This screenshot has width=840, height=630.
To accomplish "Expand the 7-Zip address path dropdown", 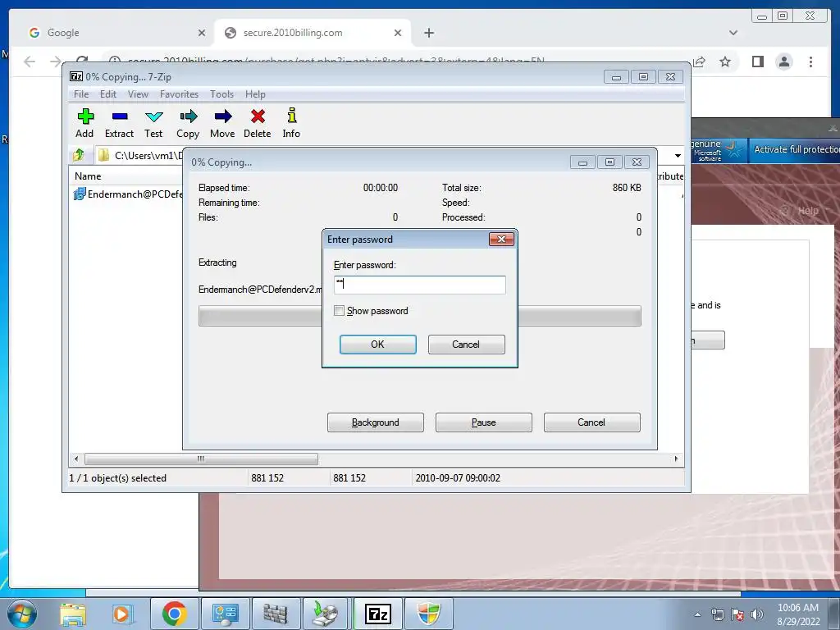I will point(678,155).
